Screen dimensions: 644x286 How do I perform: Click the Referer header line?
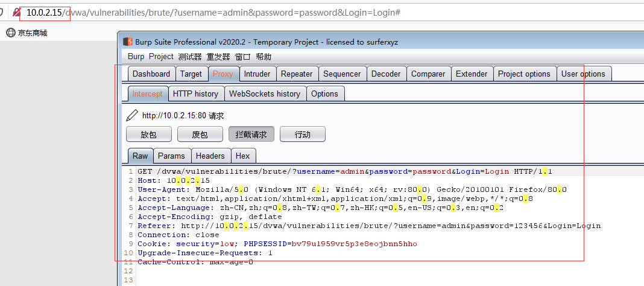click(x=369, y=226)
